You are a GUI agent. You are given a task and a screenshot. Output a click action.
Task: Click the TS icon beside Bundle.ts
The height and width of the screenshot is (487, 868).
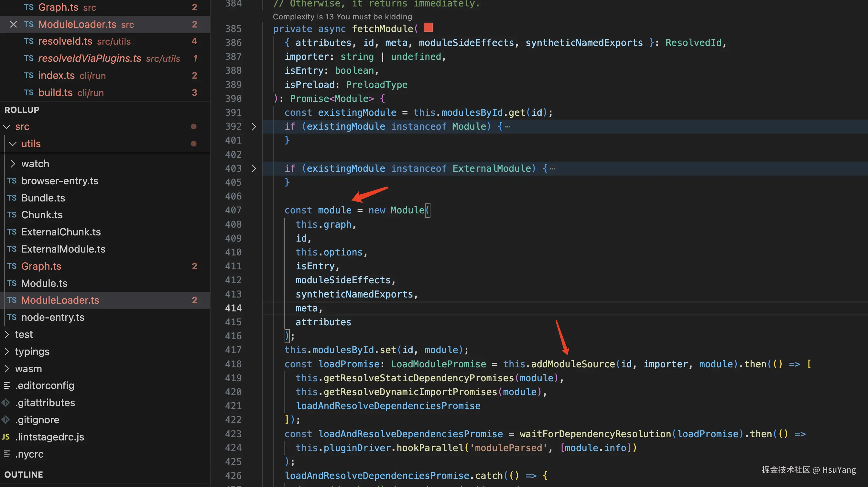tap(12, 198)
